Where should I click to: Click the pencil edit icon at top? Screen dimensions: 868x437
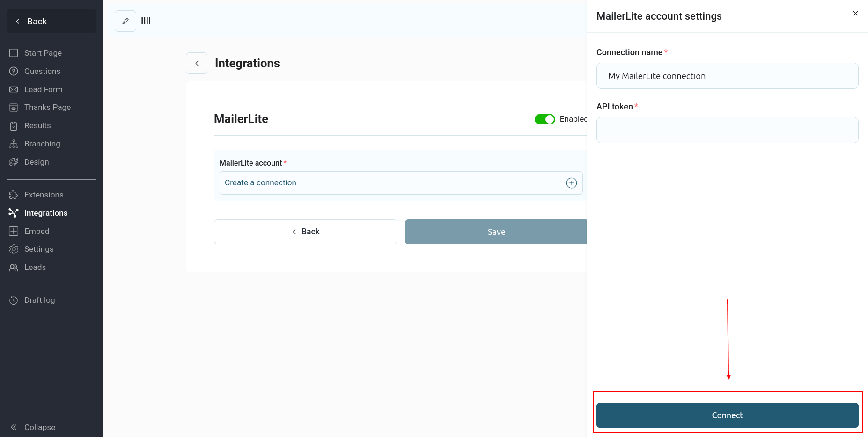[x=125, y=21]
